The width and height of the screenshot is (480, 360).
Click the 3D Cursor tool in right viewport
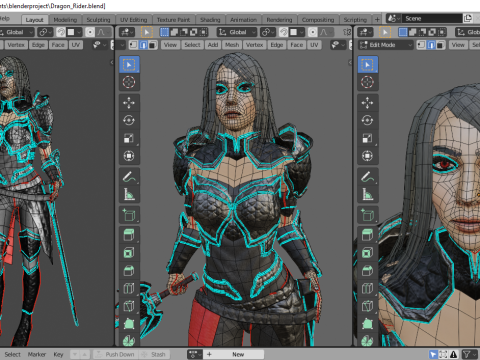pos(367,82)
